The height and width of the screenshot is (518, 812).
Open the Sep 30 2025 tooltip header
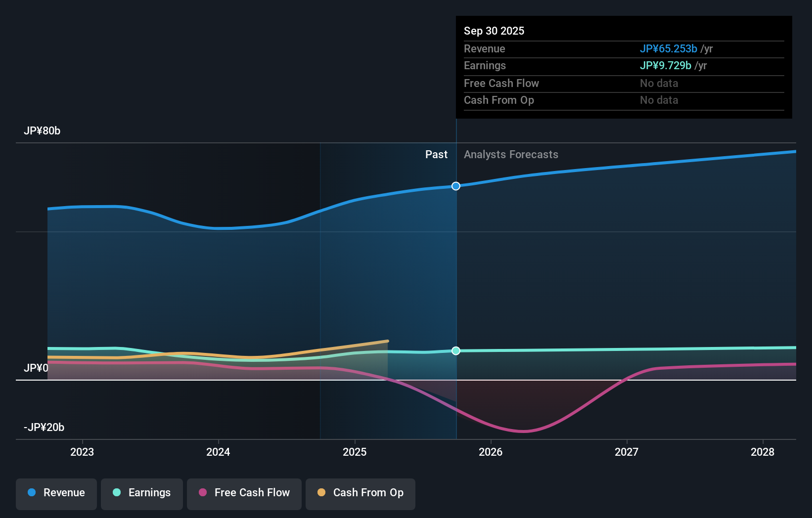494,31
